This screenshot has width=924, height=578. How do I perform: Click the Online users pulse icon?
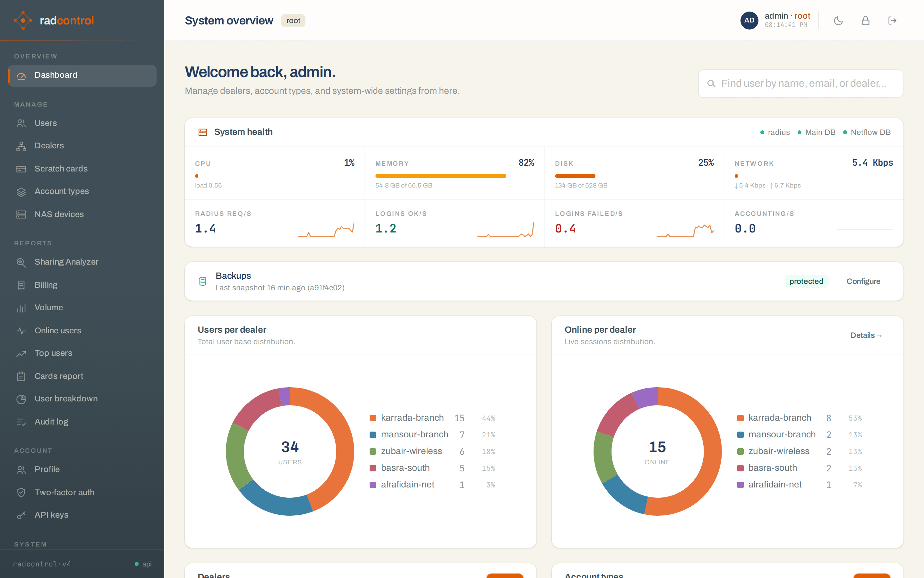click(21, 331)
